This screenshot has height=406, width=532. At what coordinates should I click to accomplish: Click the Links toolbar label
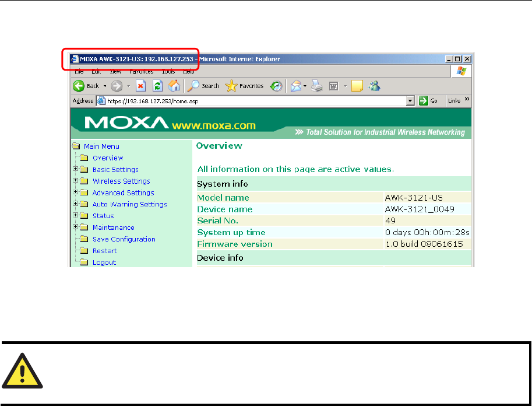(454, 100)
